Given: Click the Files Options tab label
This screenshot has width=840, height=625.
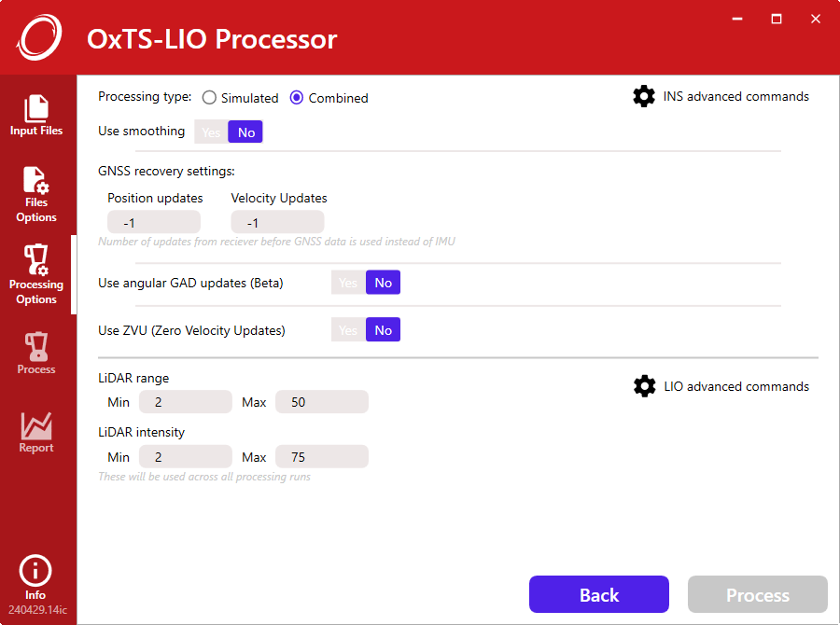Looking at the screenshot, I should [x=36, y=209].
